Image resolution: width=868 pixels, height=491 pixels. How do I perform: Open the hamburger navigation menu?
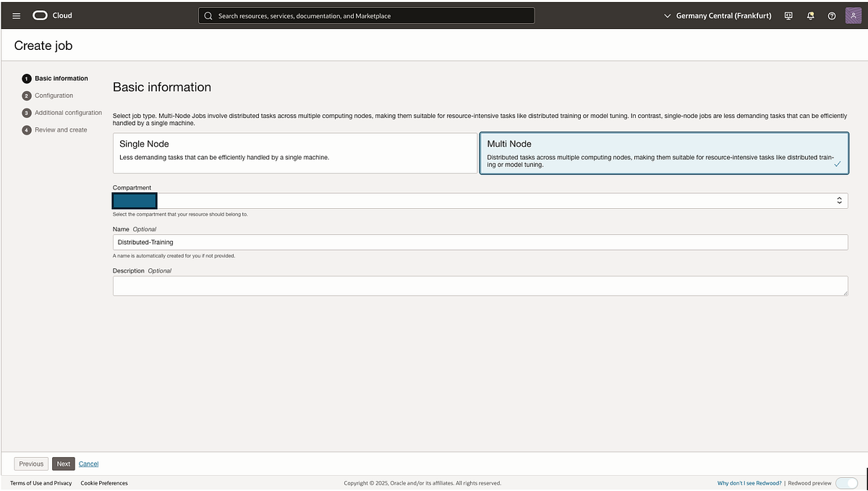[17, 15]
